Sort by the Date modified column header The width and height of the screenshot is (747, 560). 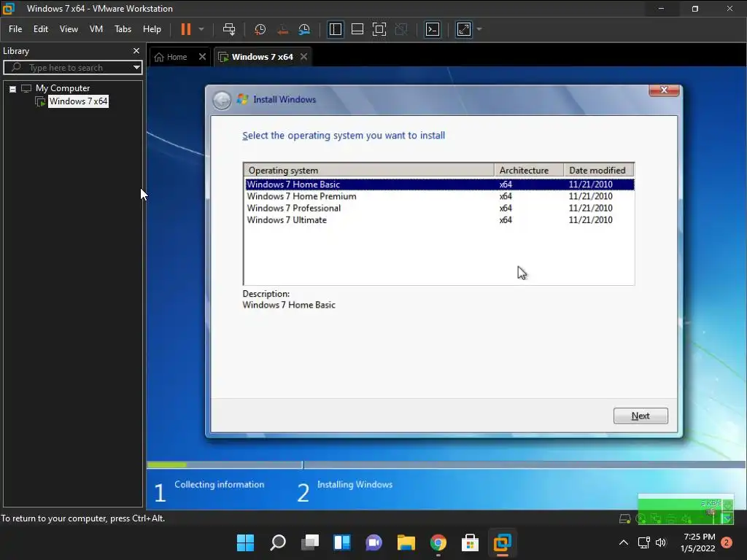[x=598, y=171]
